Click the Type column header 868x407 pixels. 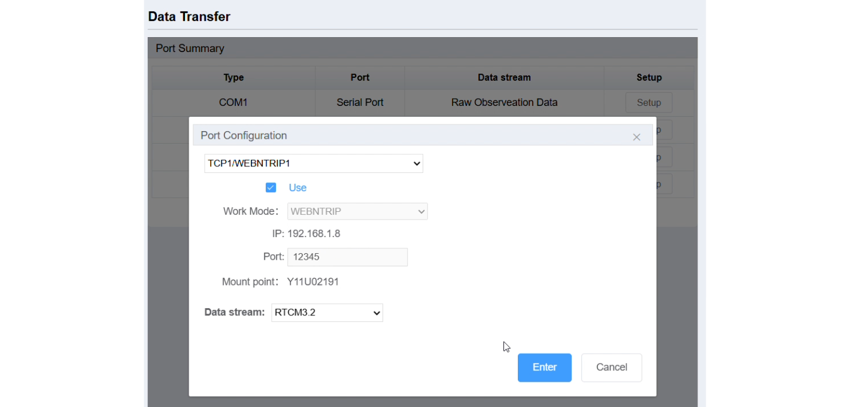click(233, 77)
